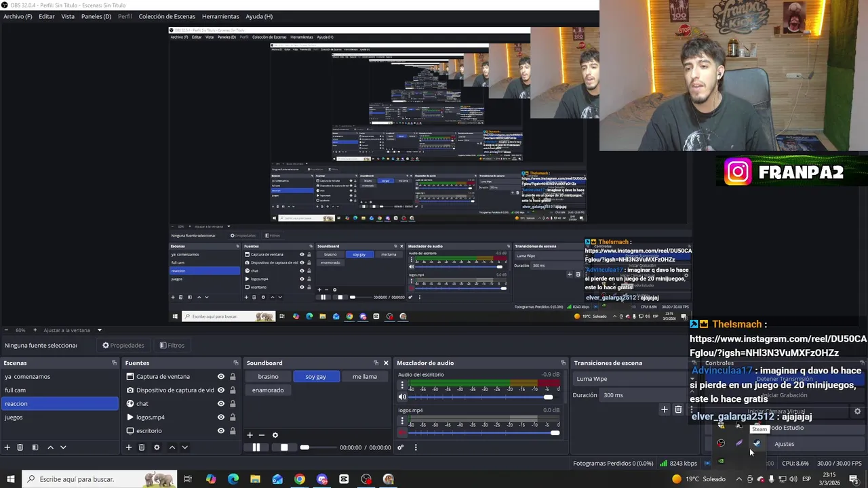Open advanced audio properties gear in the mixer

tap(401, 447)
